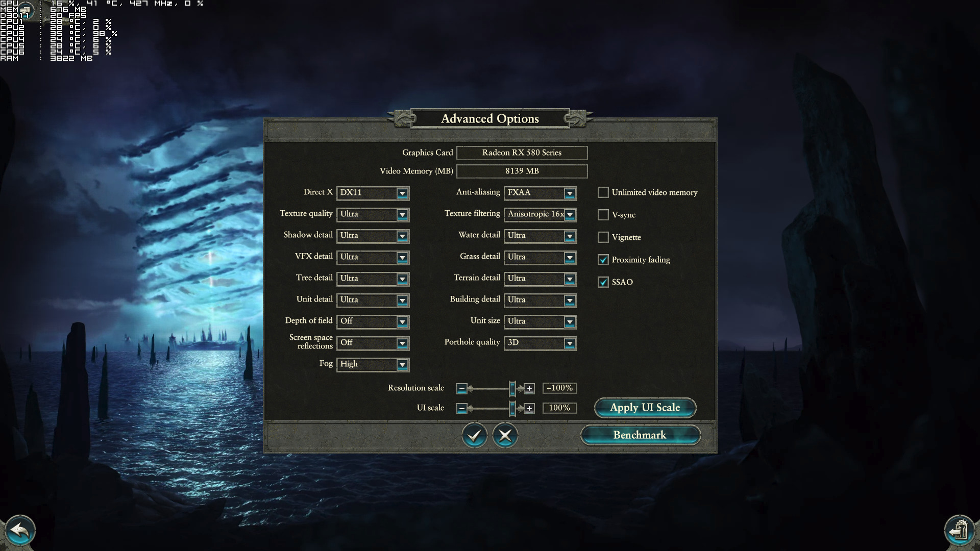This screenshot has height=551, width=980.
Task: Toggle the SSAO checkbox on
Action: pyautogui.click(x=603, y=282)
